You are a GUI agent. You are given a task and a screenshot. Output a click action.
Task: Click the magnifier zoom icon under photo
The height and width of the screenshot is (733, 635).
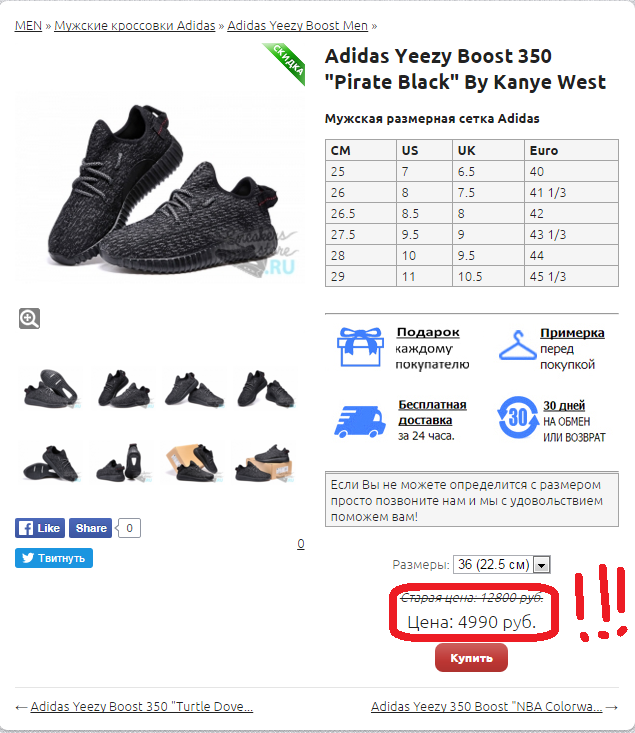(29, 318)
